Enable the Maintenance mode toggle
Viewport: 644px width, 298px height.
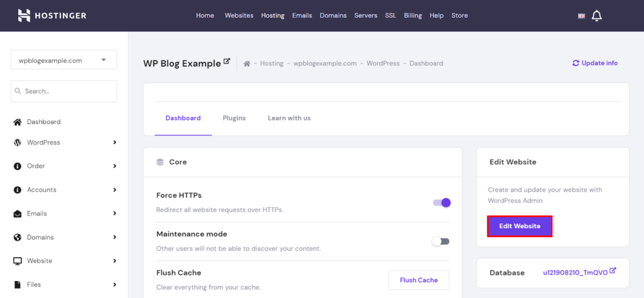click(441, 241)
